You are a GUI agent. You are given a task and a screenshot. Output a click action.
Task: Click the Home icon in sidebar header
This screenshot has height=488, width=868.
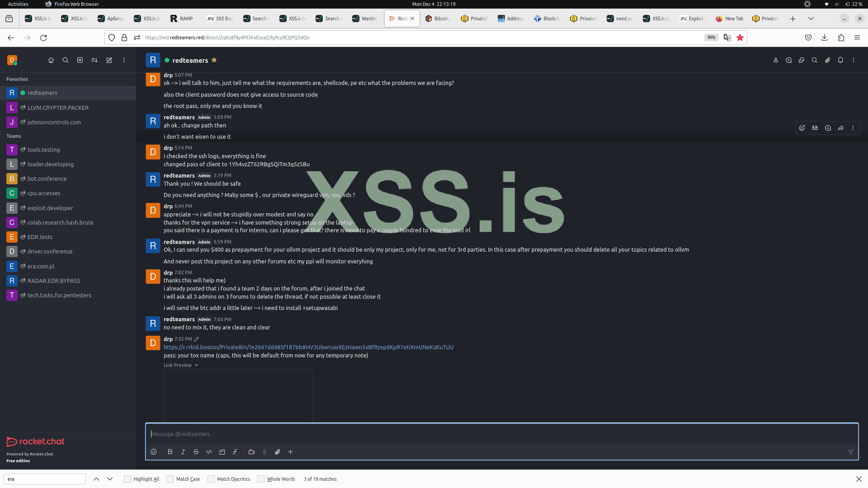pyautogui.click(x=51, y=60)
